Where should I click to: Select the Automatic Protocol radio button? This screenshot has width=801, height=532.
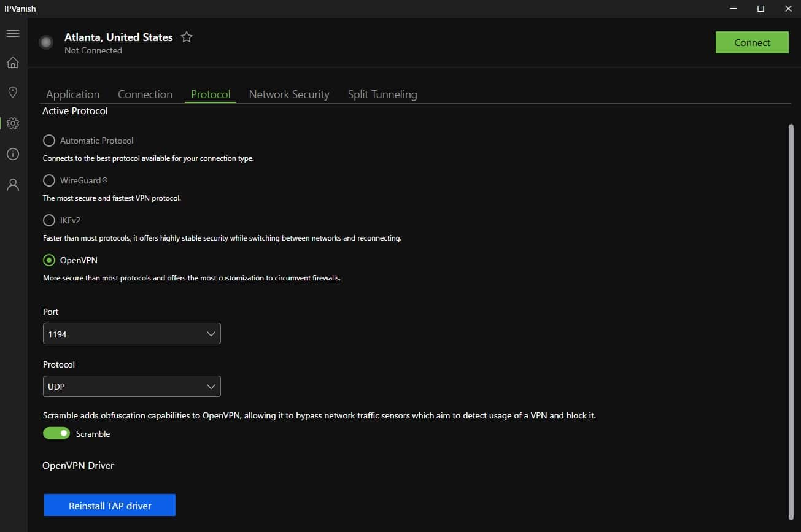click(49, 141)
